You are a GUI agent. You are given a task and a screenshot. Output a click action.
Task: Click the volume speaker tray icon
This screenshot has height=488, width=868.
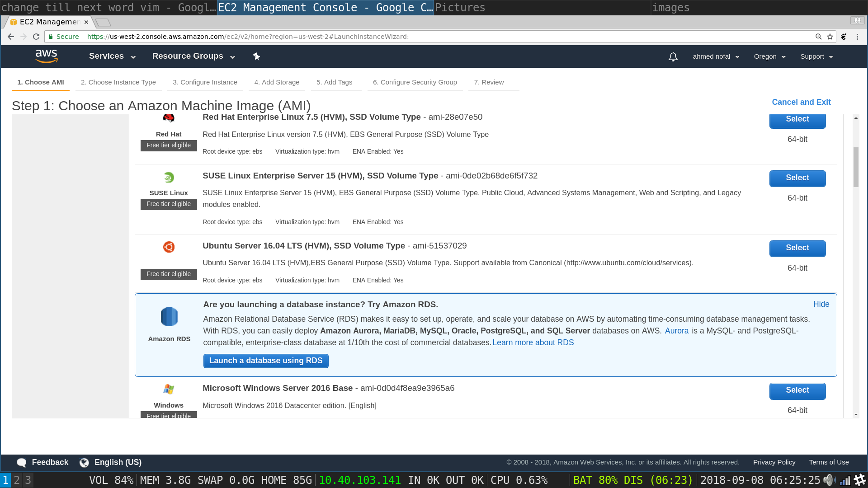[x=829, y=480]
